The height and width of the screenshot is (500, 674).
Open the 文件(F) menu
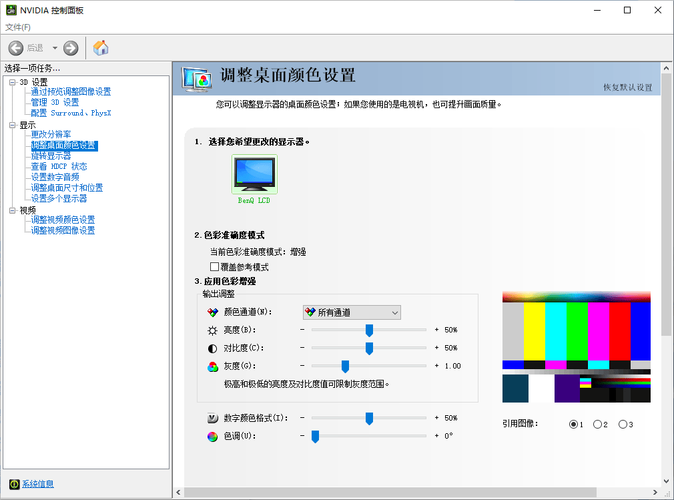[18, 27]
